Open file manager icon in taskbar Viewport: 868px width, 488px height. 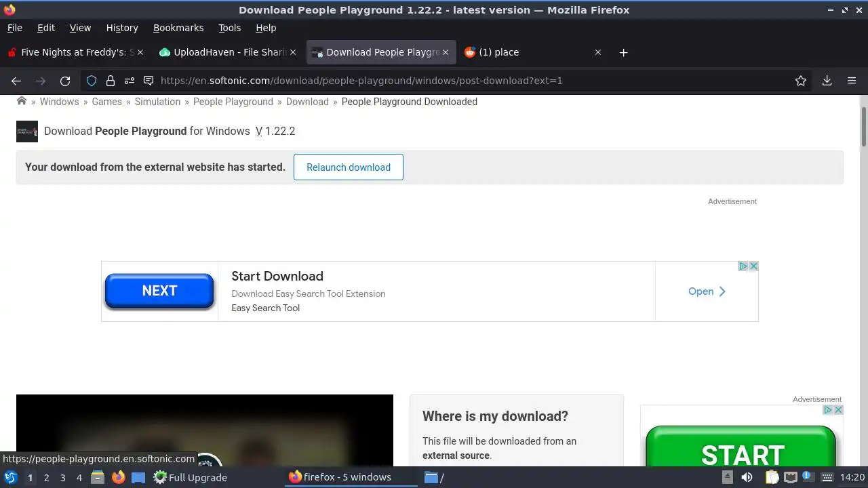pyautogui.click(x=98, y=477)
